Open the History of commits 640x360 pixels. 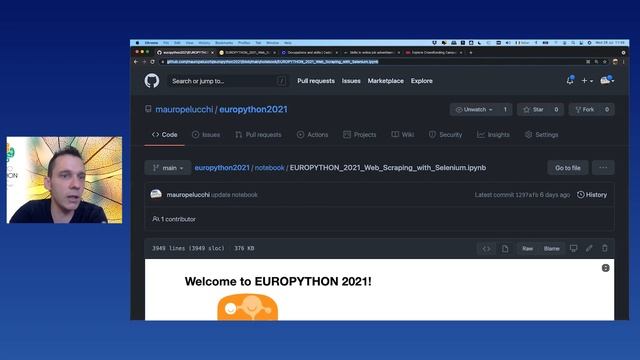(592, 195)
